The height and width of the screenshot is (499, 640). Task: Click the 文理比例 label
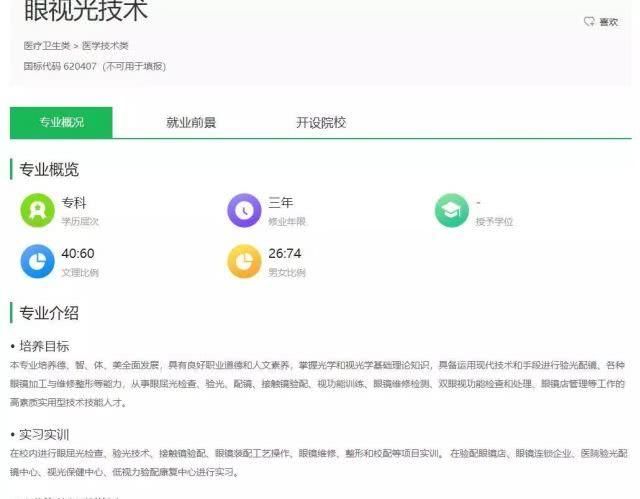point(80,273)
